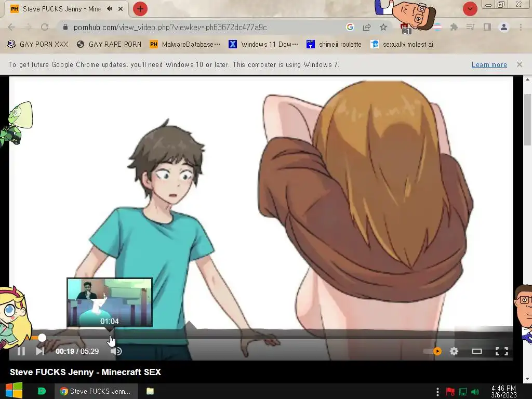
Task: Open the Chrome profile avatar
Action: pos(504,27)
